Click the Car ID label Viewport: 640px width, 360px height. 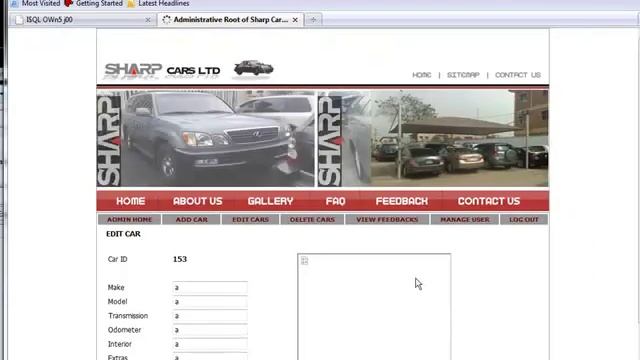pos(118,259)
